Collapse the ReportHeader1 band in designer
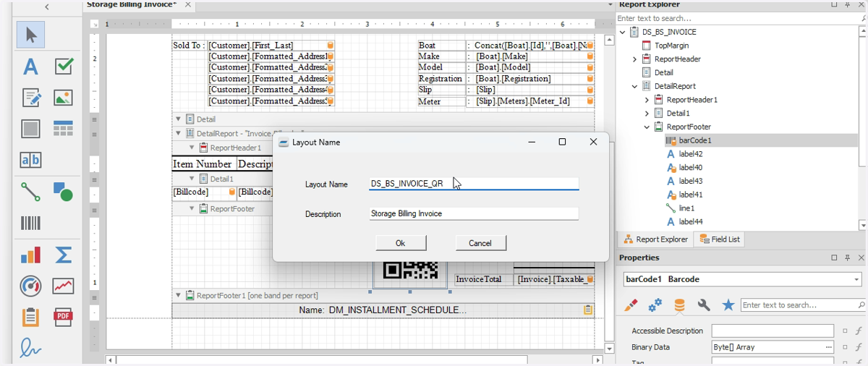This screenshot has width=868, height=366. (192, 148)
